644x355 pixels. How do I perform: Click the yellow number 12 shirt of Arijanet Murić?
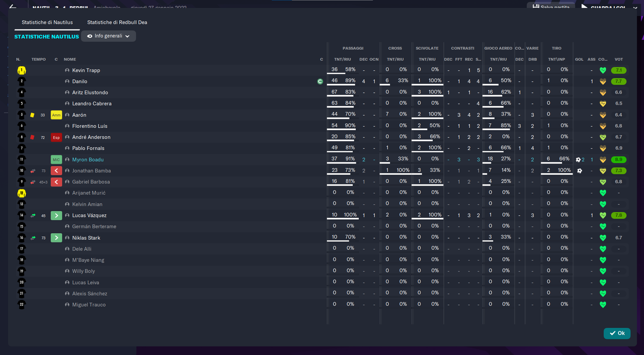click(x=22, y=193)
